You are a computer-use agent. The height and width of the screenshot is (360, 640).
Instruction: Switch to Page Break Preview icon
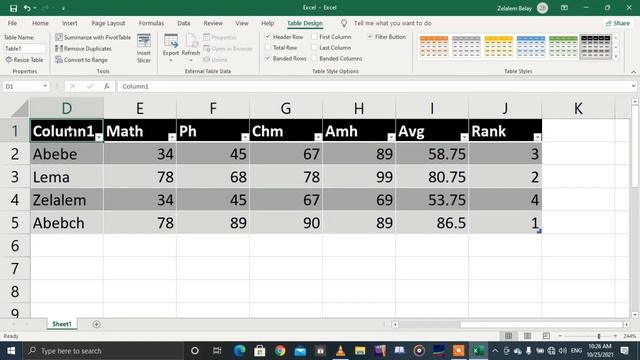coord(546,336)
